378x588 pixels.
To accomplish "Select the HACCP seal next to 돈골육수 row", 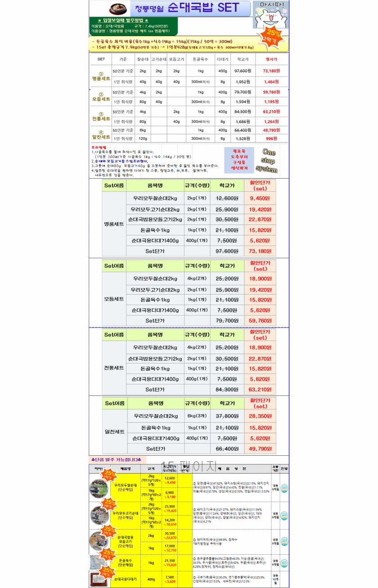I will 283,564.
